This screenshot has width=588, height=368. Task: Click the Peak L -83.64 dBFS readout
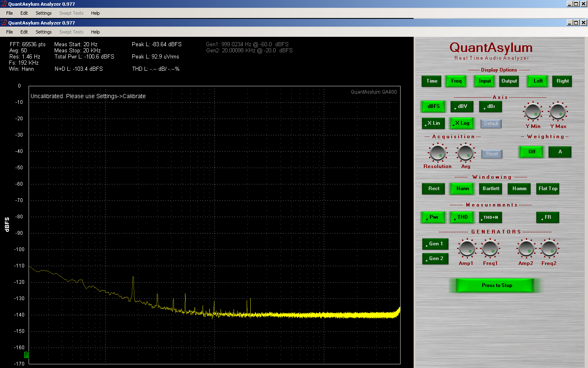point(157,44)
